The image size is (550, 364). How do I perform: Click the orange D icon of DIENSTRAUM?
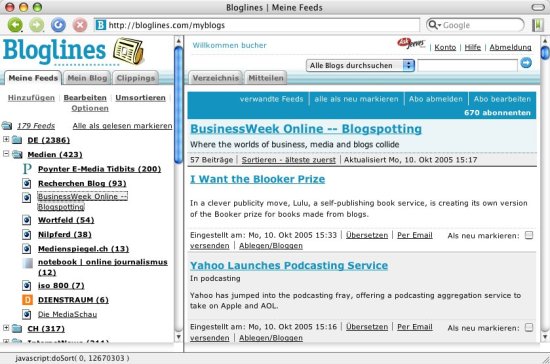point(27,300)
